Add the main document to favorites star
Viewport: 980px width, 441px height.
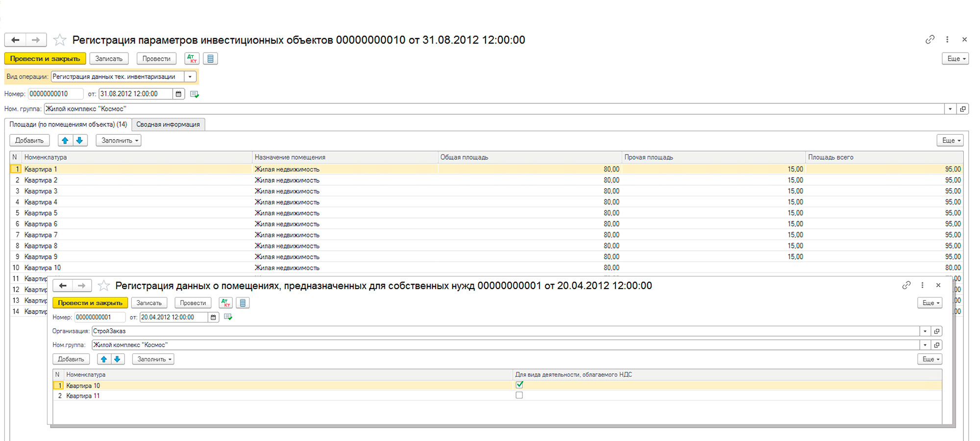(x=60, y=40)
